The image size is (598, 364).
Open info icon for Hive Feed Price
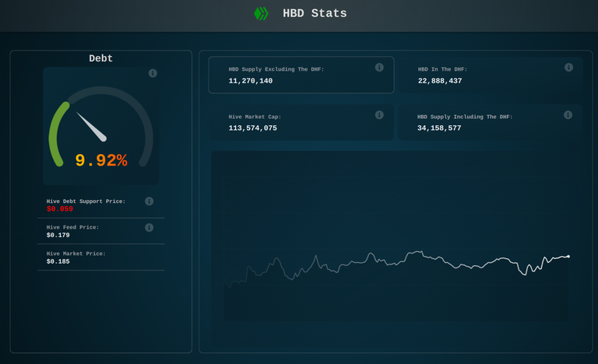149,227
